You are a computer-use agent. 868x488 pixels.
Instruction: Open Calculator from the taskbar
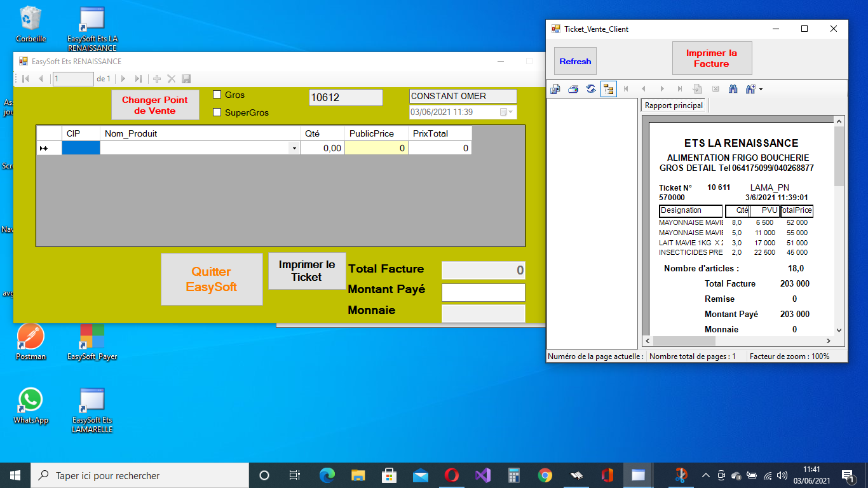(514, 475)
